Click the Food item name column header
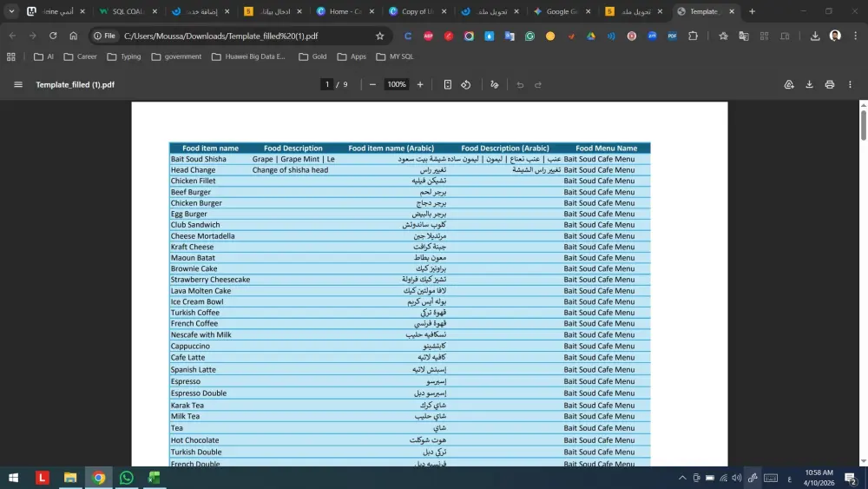The height and width of the screenshot is (489, 868). (210, 149)
